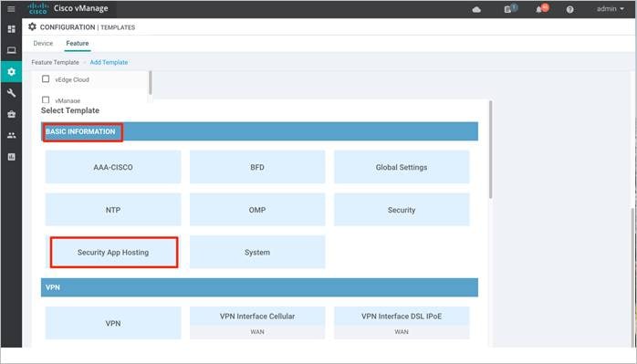637x364 pixels.
Task: Open the notifications bell icon
Action: pos(539,9)
